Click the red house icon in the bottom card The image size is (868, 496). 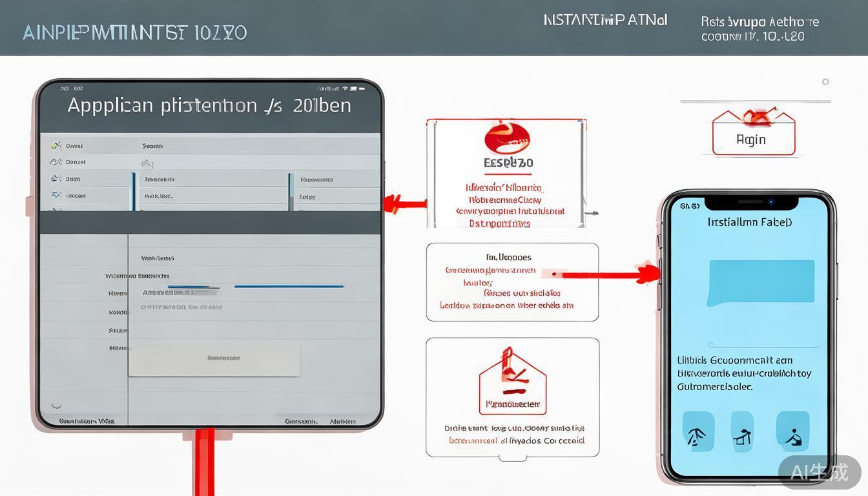pyautogui.click(x=512, y=381)
